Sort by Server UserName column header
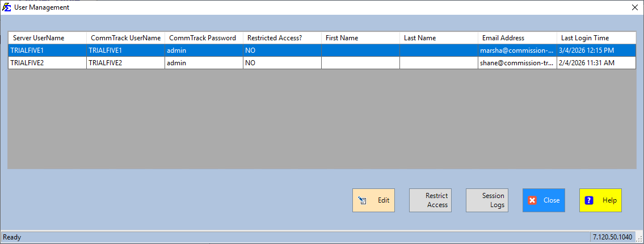The height and width of the screenshot is (244, 644). point(47,38)
